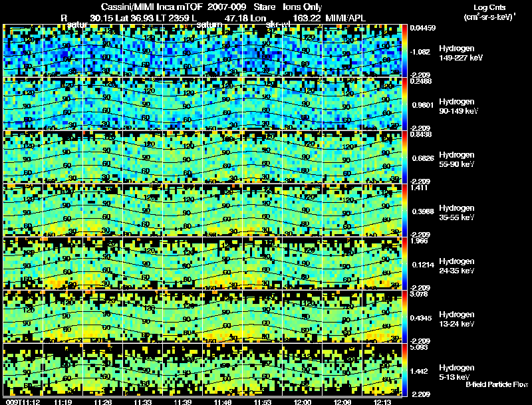Select the "Hydrogen 5-13 keV" label
This screenshot has width=532, height=405.
click(x=457, y=372)
